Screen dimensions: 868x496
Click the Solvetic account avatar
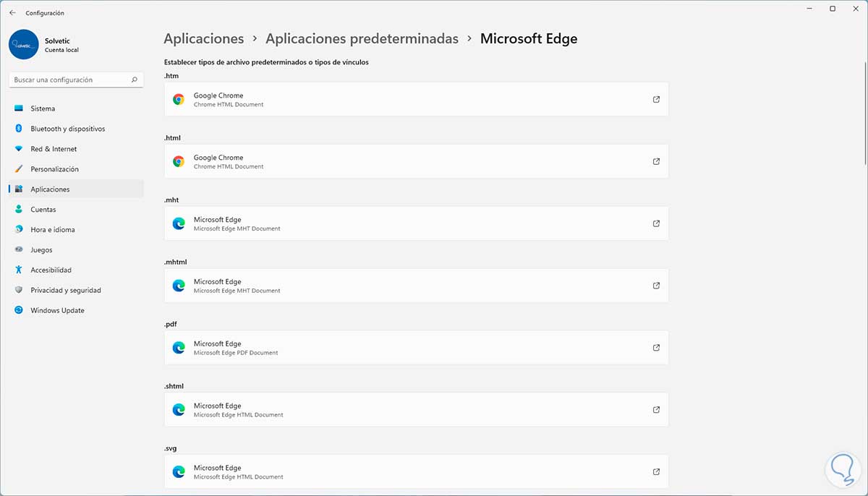pos(24,45)
